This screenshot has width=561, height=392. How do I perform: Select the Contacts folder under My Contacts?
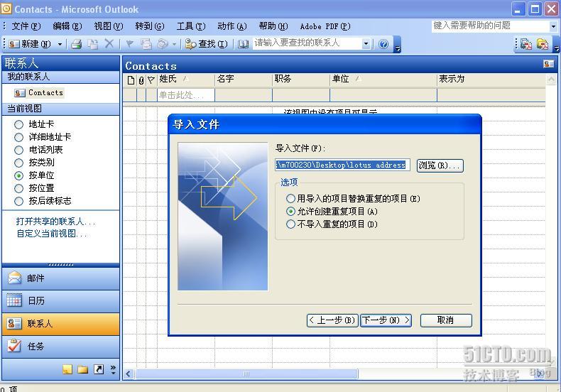38,93
